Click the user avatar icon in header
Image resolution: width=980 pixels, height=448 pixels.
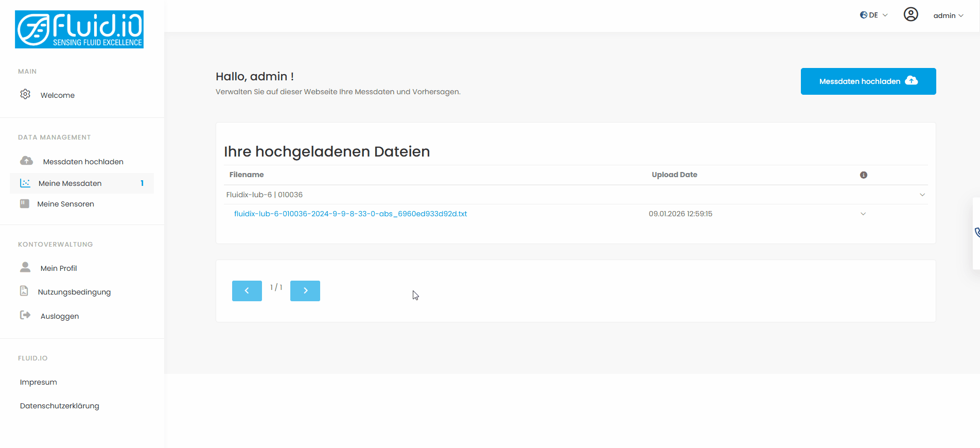(x=911, y=14)
